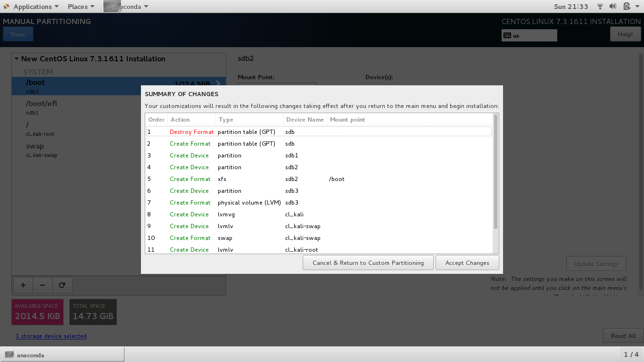Image resolution: width=644 pixels, height=362 pixels.
Task: Select row 3 Create Device sdb1
Action: coord(319,156)
